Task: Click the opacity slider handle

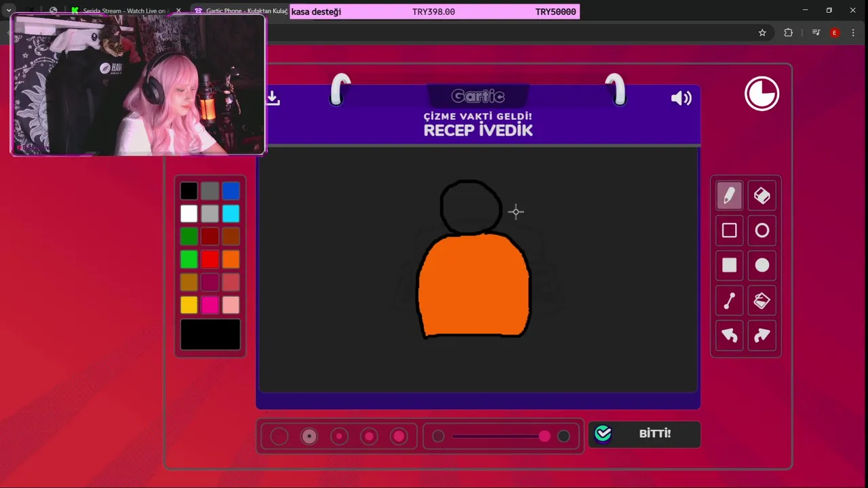Action: click(545, 436)
